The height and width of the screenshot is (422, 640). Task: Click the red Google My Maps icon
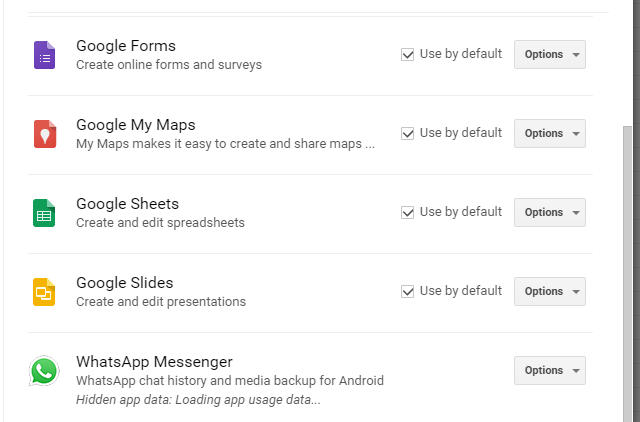[x=44, y=134]
